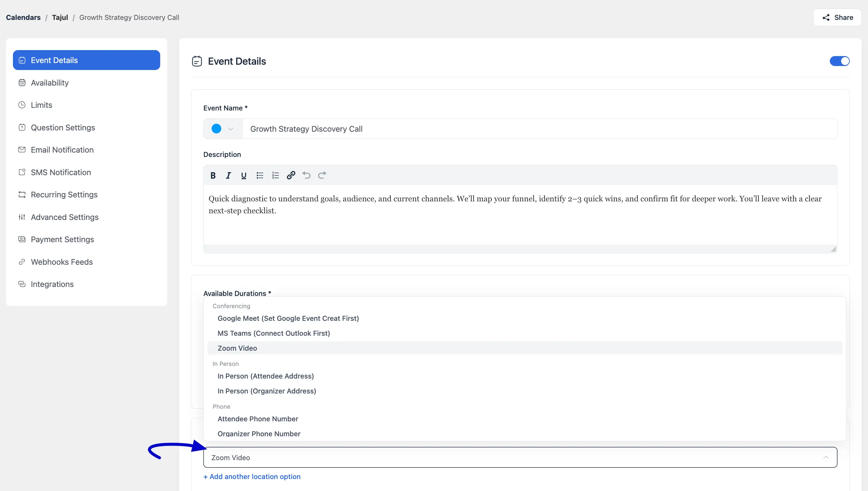This screenshot has width=868, height=491.
Task: Open Integrations section
Action: pyautogui.click(x=86, y=284)
